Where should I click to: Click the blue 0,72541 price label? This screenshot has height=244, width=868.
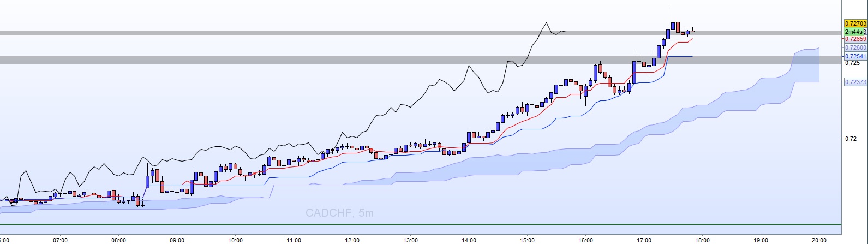[855, 56]
